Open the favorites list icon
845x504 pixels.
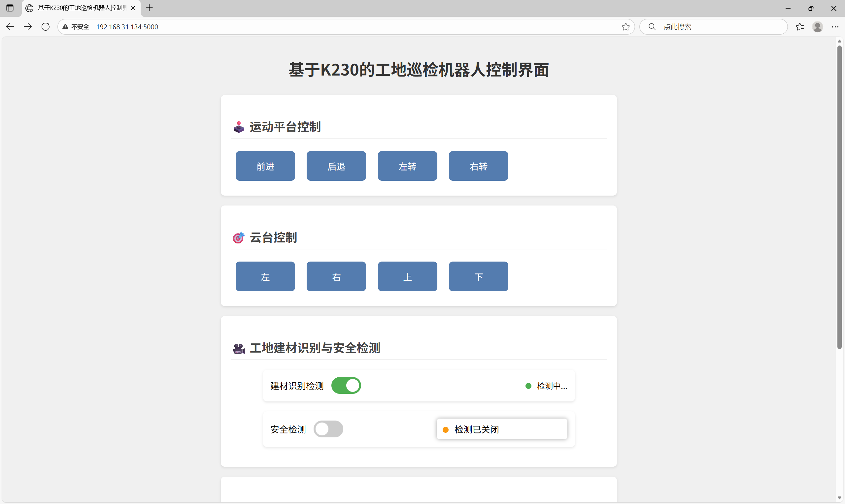click(799, 26)
